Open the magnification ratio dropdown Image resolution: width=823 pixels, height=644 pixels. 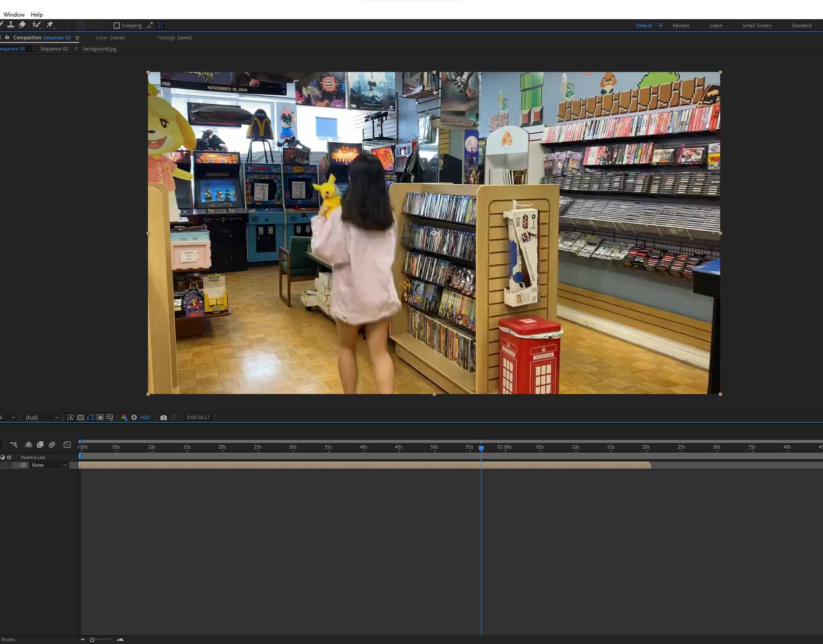(8, 417)
